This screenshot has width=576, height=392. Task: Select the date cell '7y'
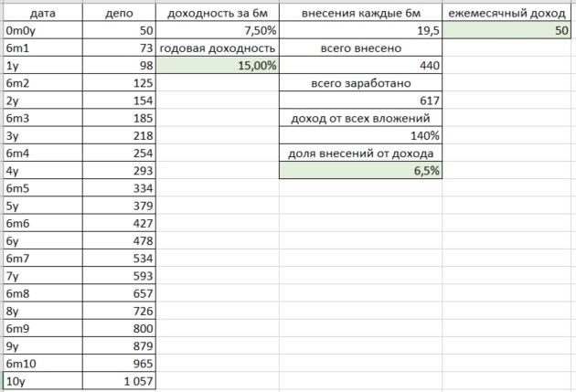click(x=43, y=276)
